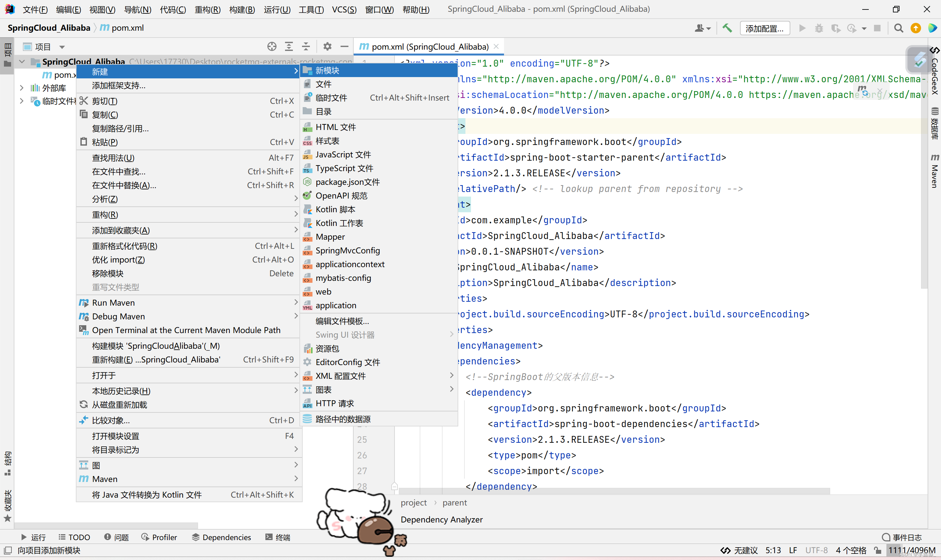The image size is (941, 560).
Task: Toggle the file read-only lock in status bar
Action: click(x=878, y=550)
